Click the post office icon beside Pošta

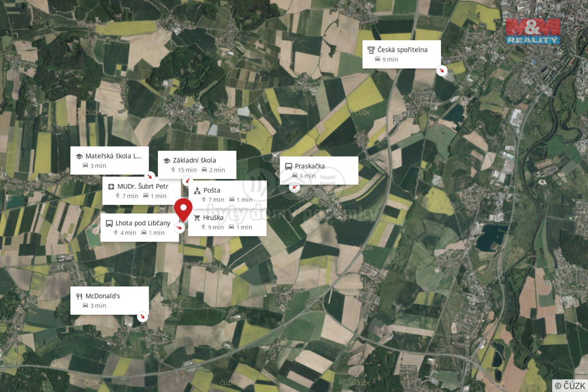tap(198, 191)
